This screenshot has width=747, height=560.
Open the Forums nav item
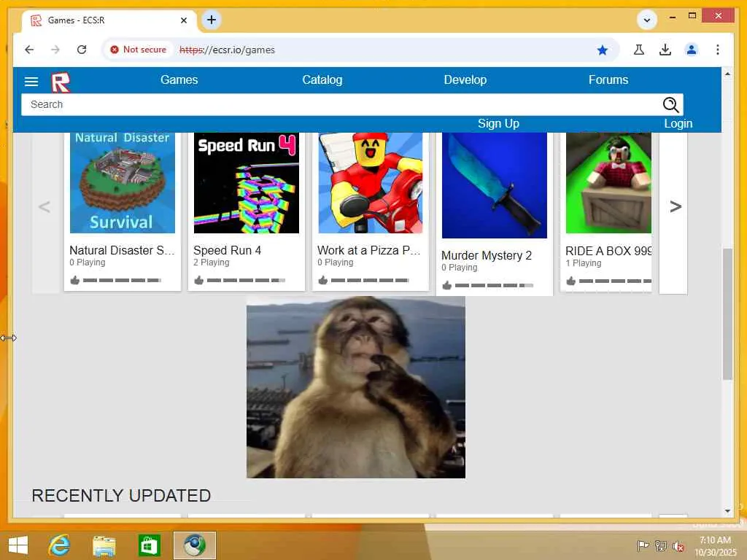click(608, 80)
